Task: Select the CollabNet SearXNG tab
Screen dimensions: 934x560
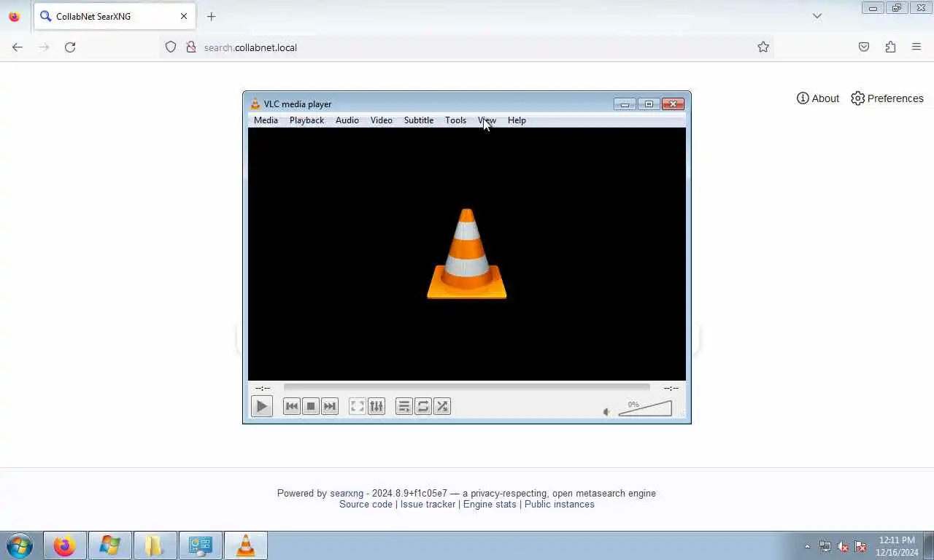Action: (115, 16)
